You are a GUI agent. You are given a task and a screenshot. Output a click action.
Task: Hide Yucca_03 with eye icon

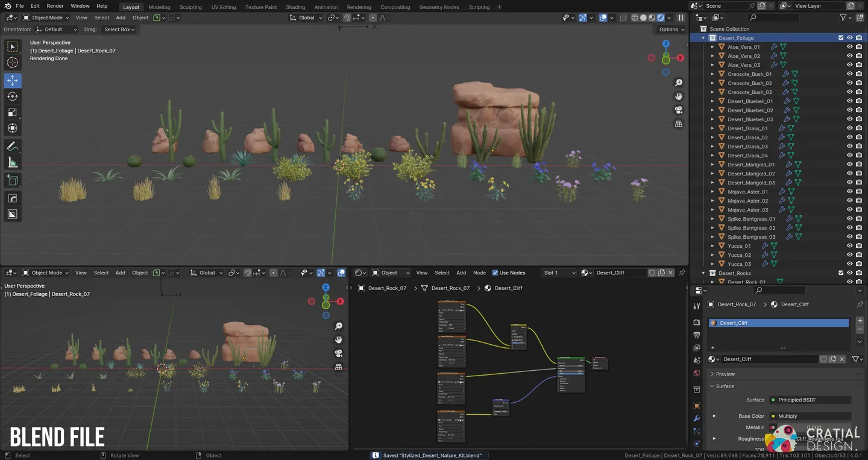pos(850,264)
